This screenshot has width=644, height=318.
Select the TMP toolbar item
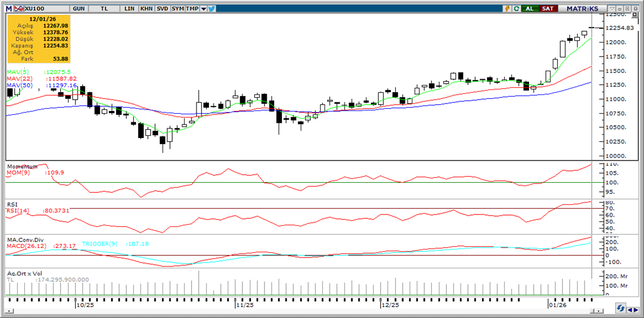click(x=192, y=8)
